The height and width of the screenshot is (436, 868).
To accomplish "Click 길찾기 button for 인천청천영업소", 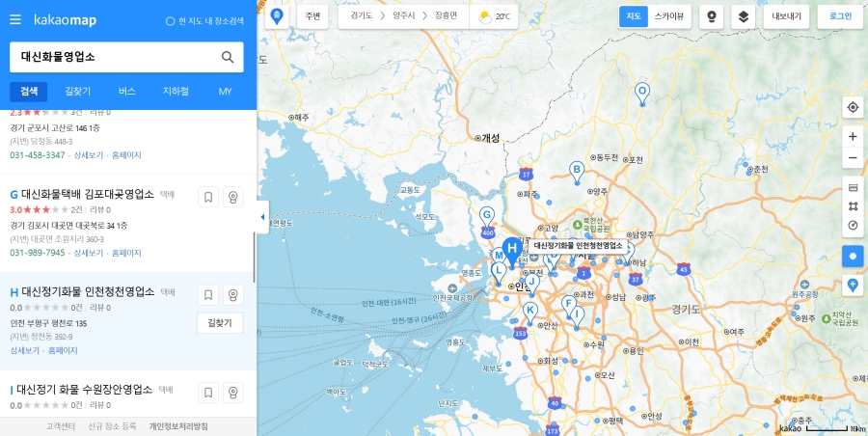I will [220, 323].
